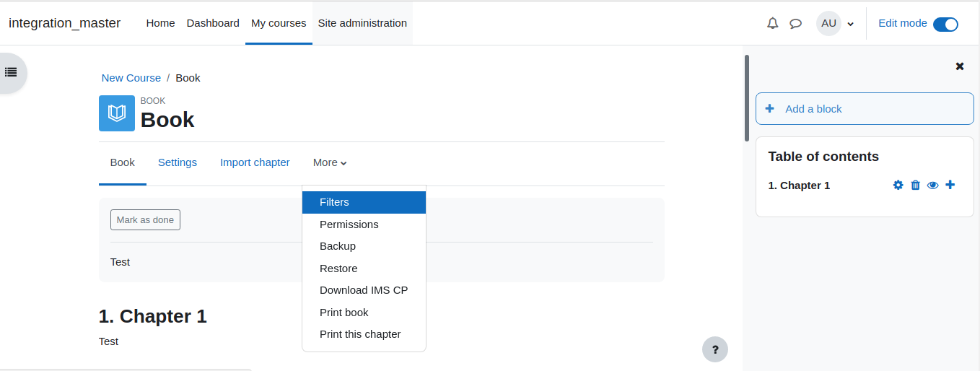Screen dimensions: 980x371
Task: Hide Chapter 1 using the eye icon
Action: click(x=932, y=185)
